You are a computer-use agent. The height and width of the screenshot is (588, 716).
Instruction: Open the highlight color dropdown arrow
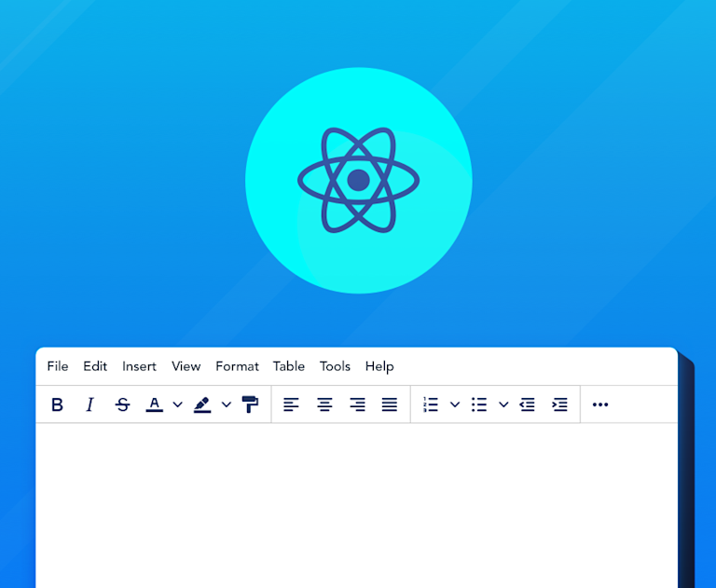[x=227, y=404]
